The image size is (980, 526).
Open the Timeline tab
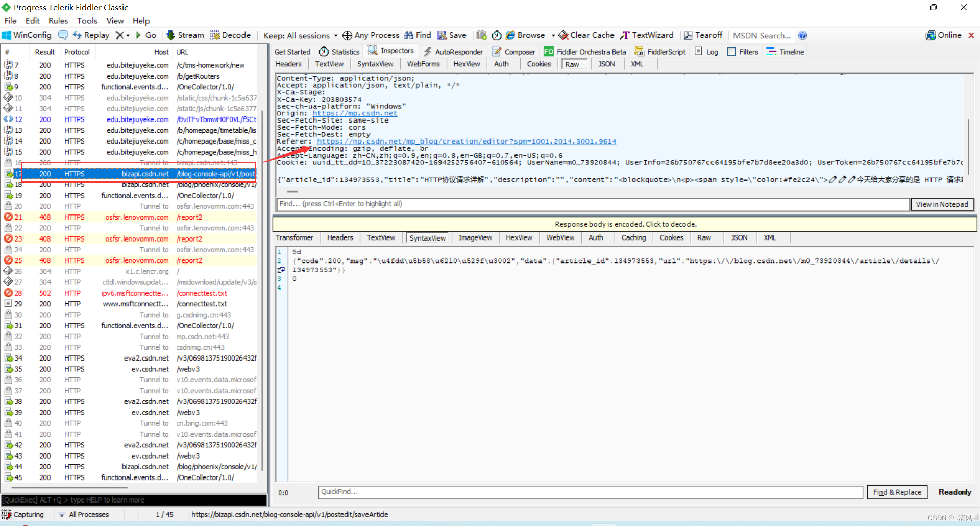[785, 52]
